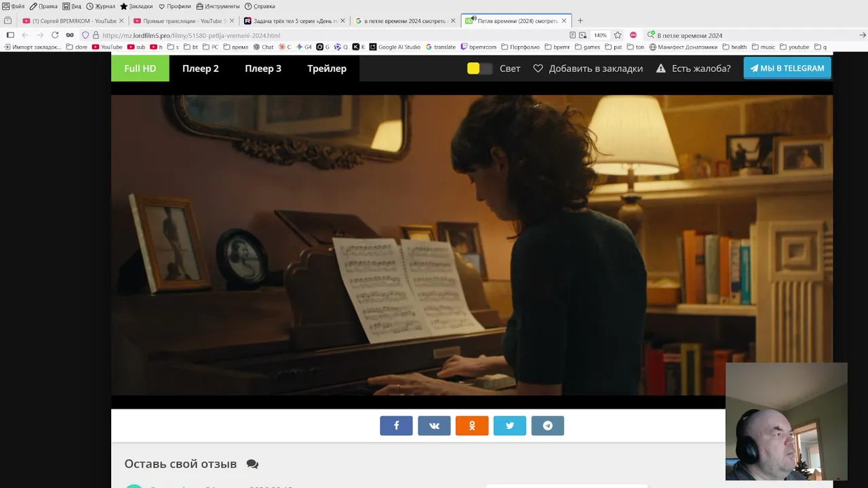Open the "Журнал" history menu
This screenshot has width=868, height=488.
(x=100, y=6)
